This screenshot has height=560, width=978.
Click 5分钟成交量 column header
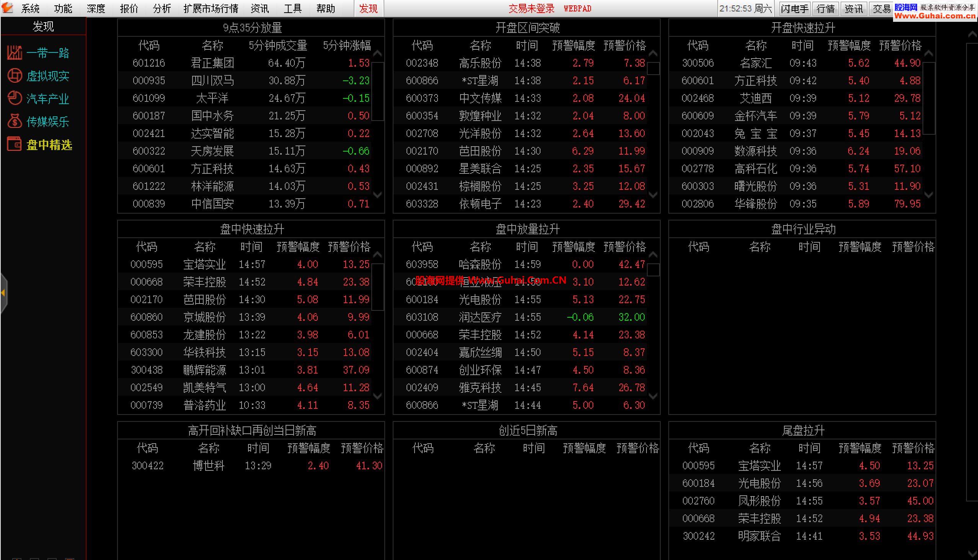coord(278,46)
